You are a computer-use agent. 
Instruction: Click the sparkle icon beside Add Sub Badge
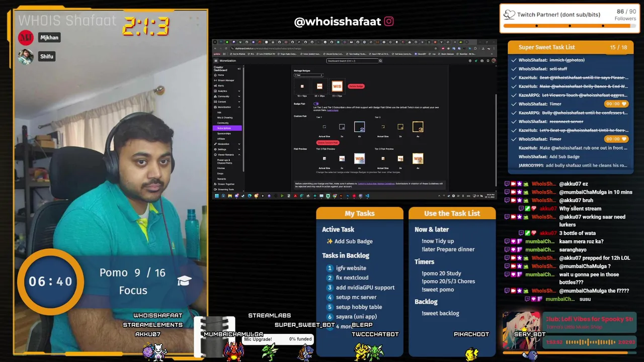pos(330,241)
